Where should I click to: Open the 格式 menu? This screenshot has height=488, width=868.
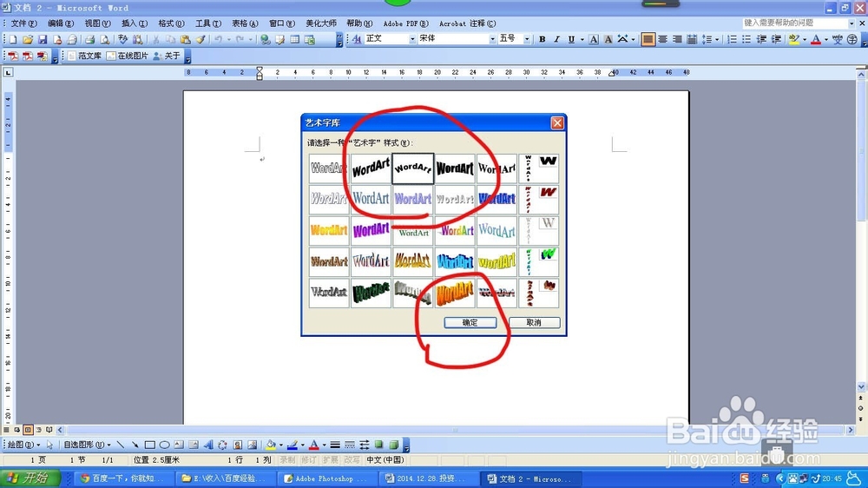(x=171, y=23)
